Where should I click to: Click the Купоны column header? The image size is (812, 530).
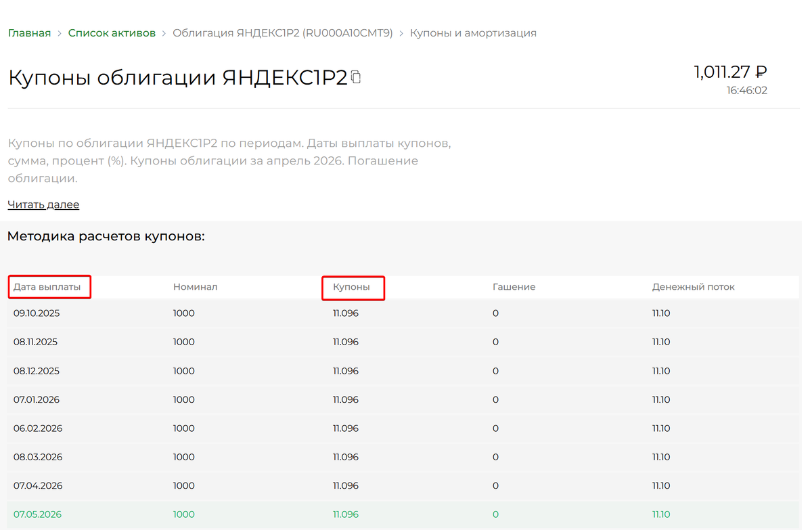[x=351, y=287]
